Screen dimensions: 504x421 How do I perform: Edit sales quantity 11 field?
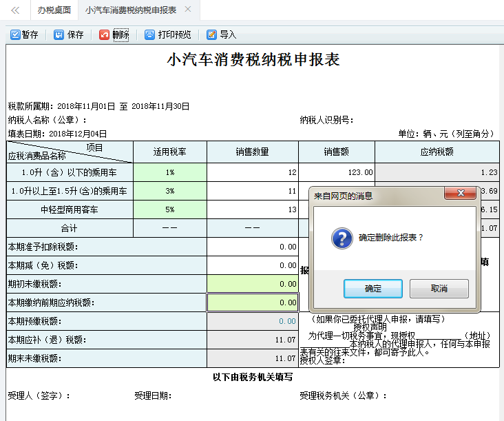[x=253, y=191]
